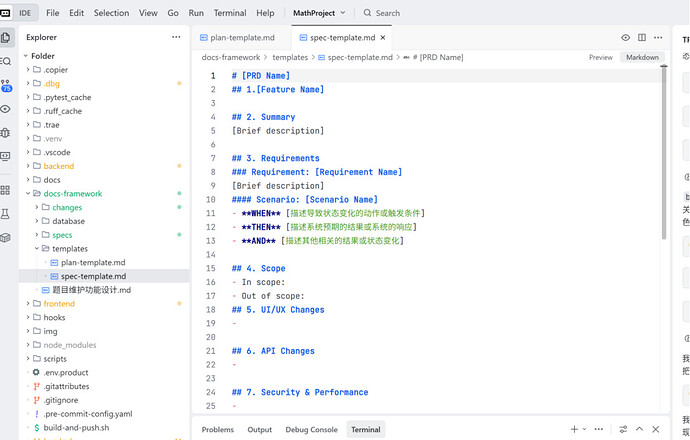
Task: Open the Terminal menu
Action: (230, 13)
